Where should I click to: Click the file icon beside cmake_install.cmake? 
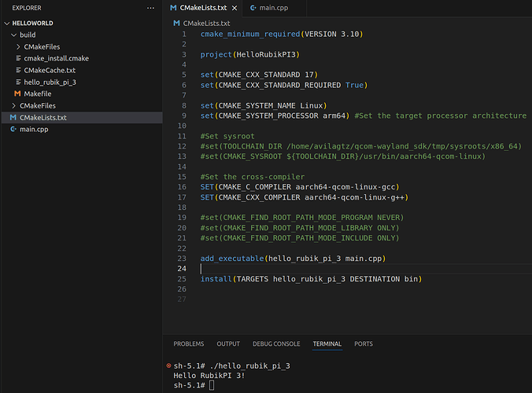(18, 58)
